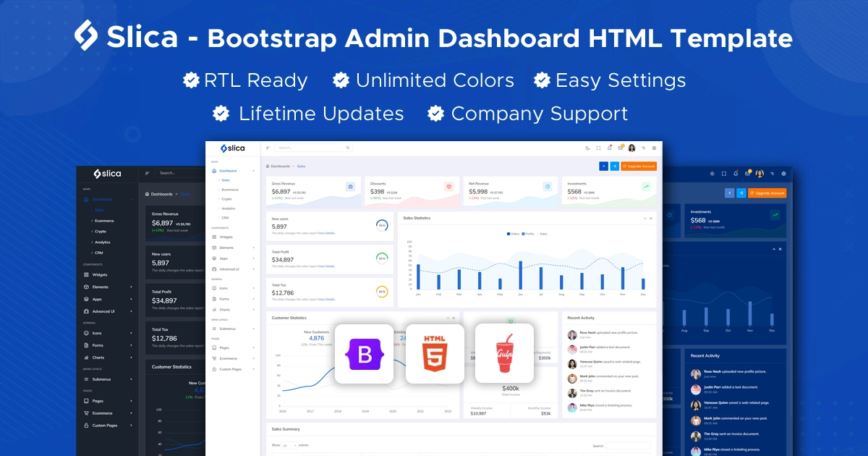Open the Show entries count dropdown

(289, 445)
